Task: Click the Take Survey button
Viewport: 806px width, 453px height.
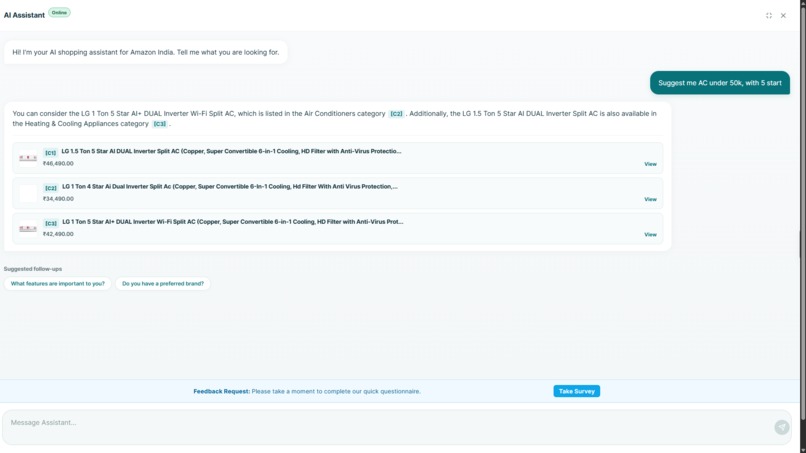Action: coord(576,391)
